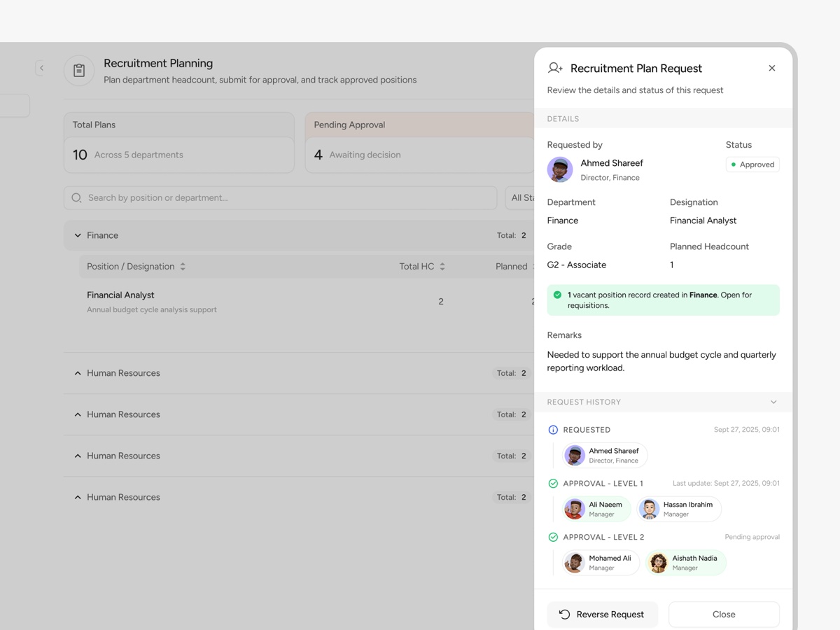Click the info icon next to REQUESTED
This screenshot has width=840, height=630.
pos(553,430)
